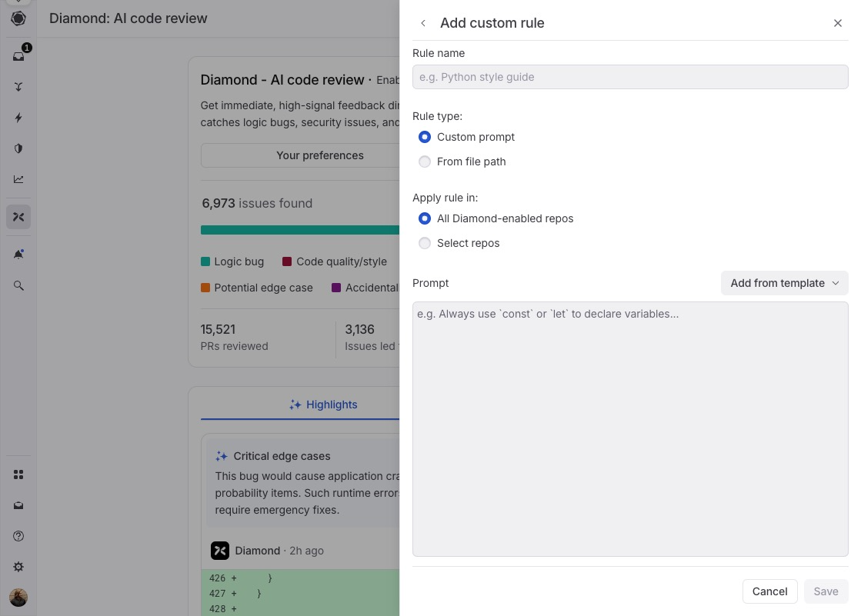Screen dimensions: 861x616
Task: Click the 'Apply rule in:' label
Action: click(x=445, y=198)
